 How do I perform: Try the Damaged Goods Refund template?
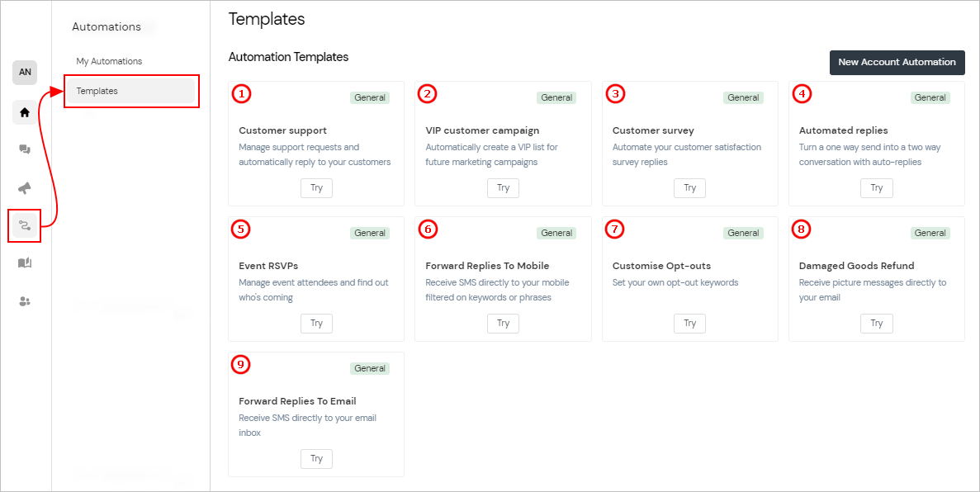pyautogui.click(x=876, y=323)
